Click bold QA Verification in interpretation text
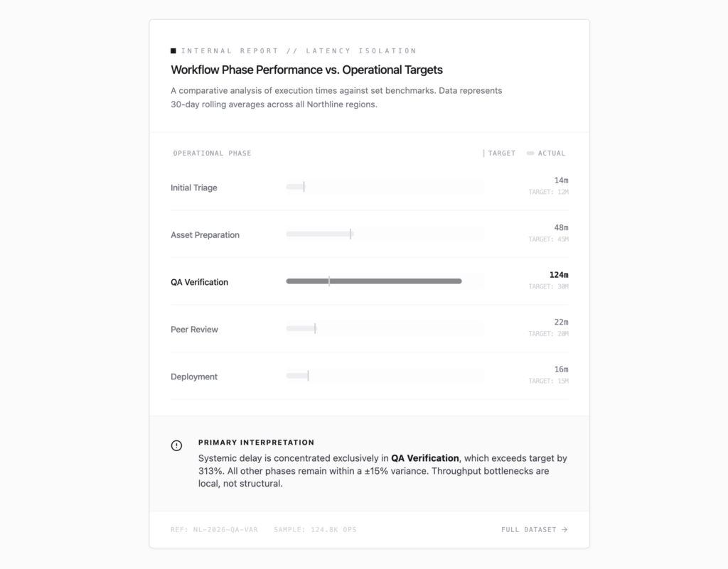This screenshot has width=728, height=569. 425,458
